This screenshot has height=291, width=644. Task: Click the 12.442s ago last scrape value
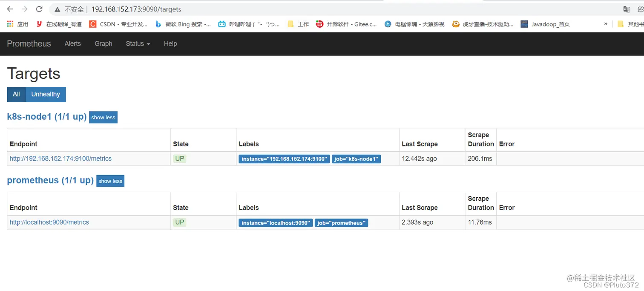pos(419,158)
